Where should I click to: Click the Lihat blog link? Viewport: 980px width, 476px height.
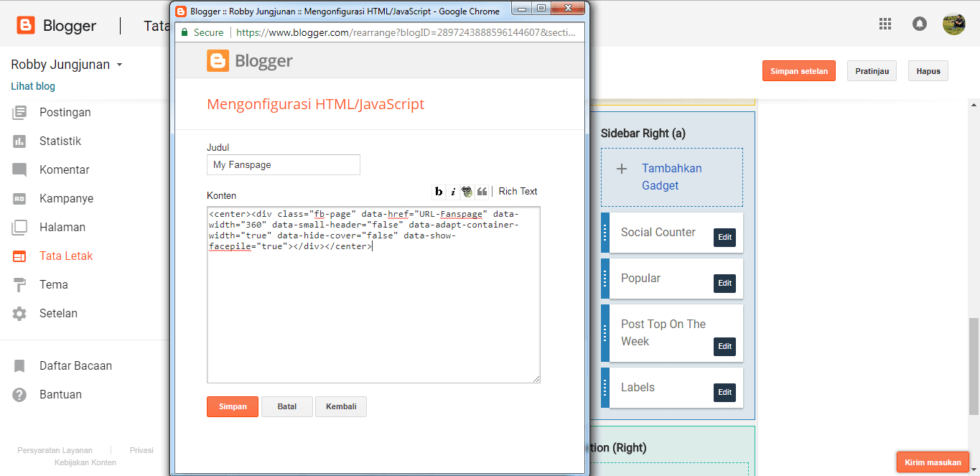tap(33, 86)
